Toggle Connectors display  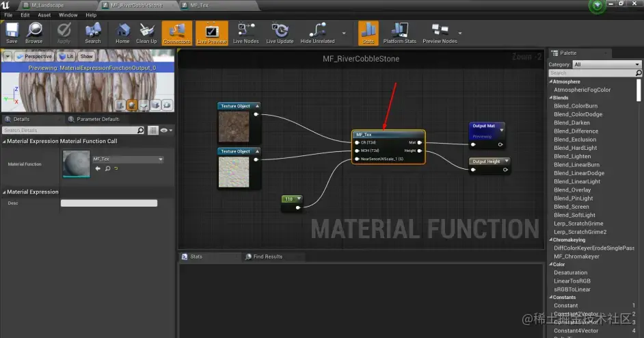point(177,33)
